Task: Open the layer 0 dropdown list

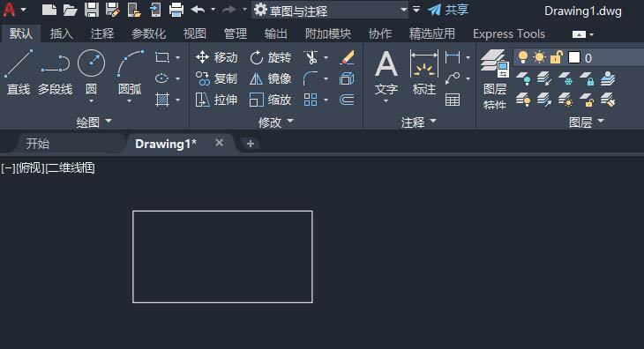Action: tap(579, 57)
